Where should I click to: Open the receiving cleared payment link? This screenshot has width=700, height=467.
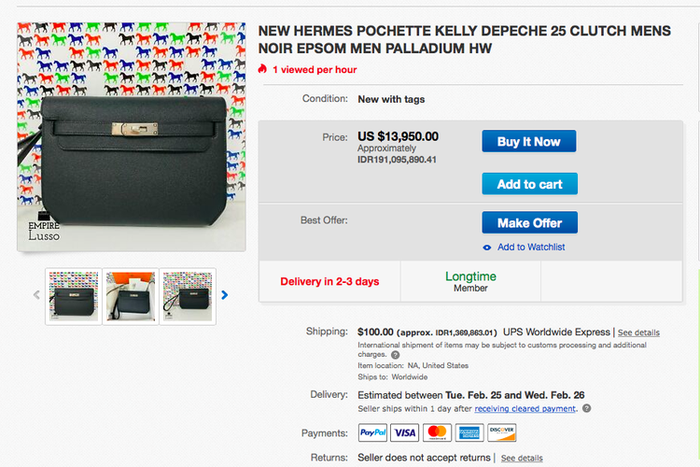tap(525, 408)
